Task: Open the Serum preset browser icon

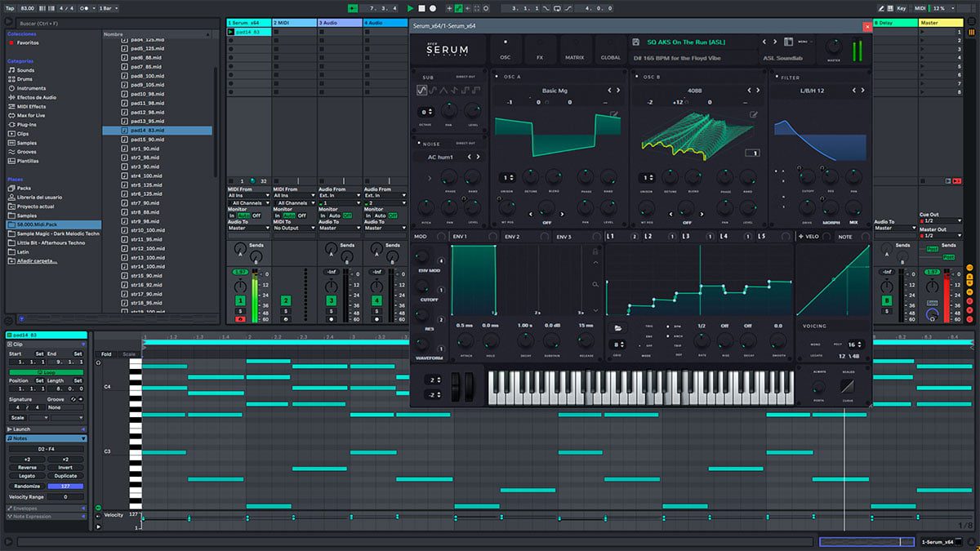Action: coord(789,42)
